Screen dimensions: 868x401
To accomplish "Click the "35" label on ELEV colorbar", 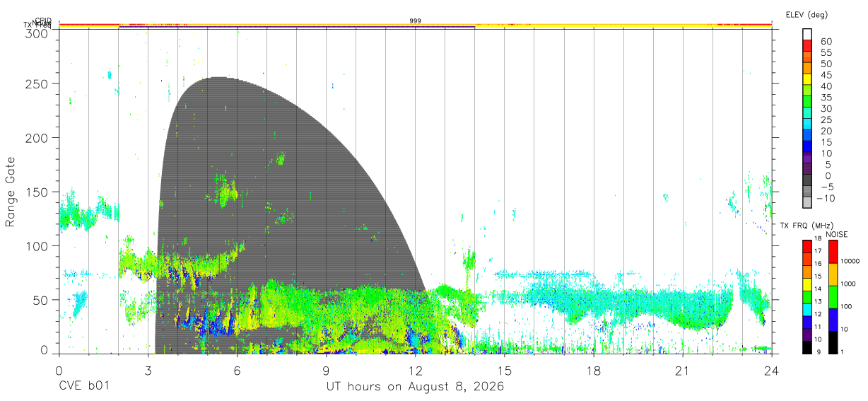I will tap(826, 98).
